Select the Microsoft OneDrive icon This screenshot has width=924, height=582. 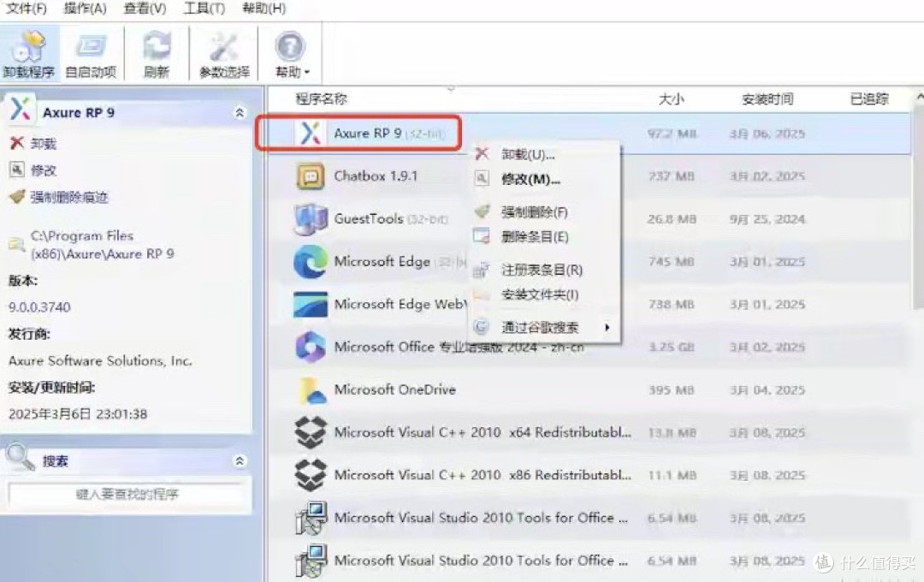point(311,389)
